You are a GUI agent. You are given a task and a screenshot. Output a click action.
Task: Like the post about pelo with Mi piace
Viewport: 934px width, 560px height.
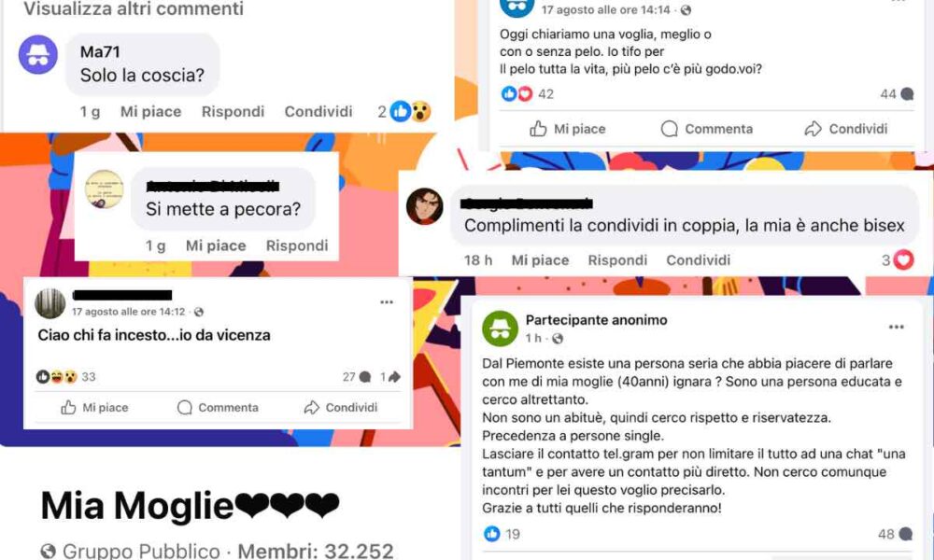[x=568, y=129]
